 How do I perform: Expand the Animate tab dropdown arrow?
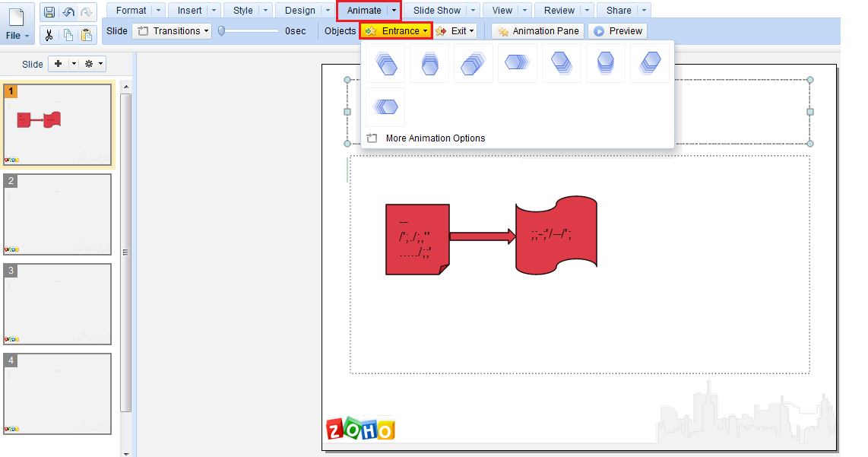click(x=394, y=11)
